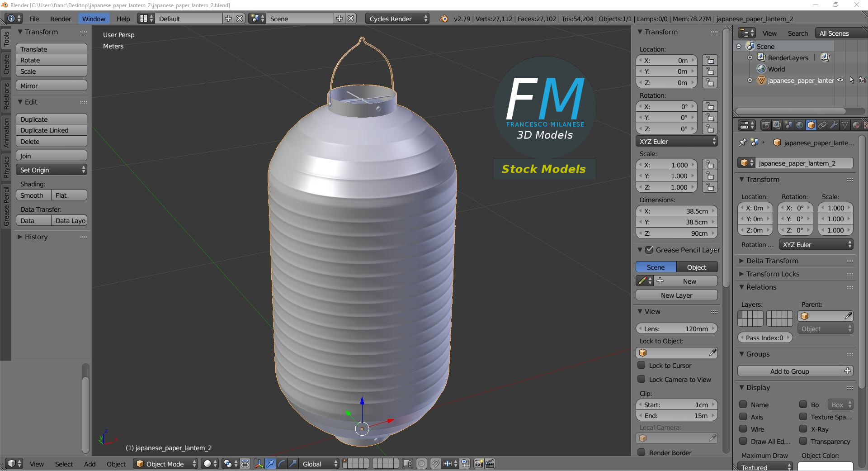
Task: Toggle renderability camera for japanese_paper_lantern object
Action: (x=863, y=80)
